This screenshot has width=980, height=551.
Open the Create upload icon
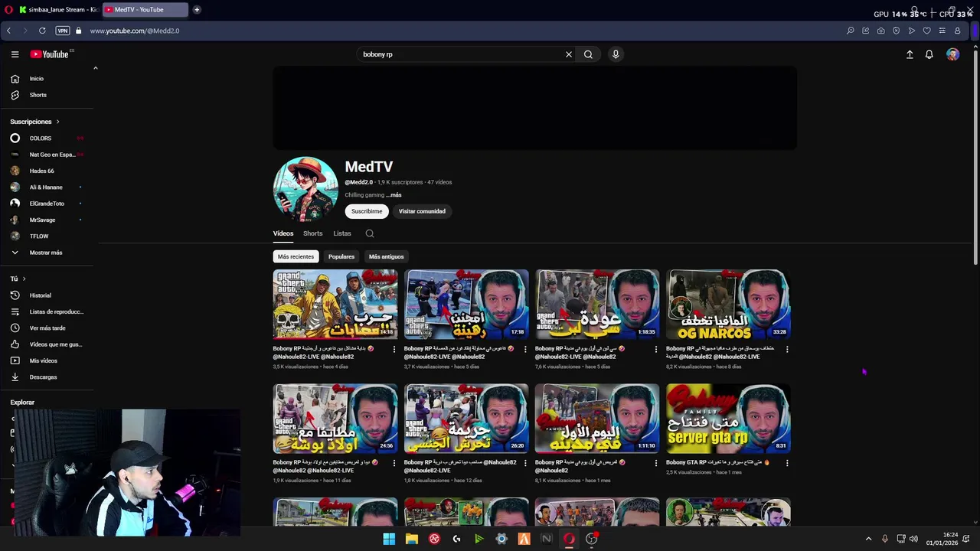(x=910, y=54)
